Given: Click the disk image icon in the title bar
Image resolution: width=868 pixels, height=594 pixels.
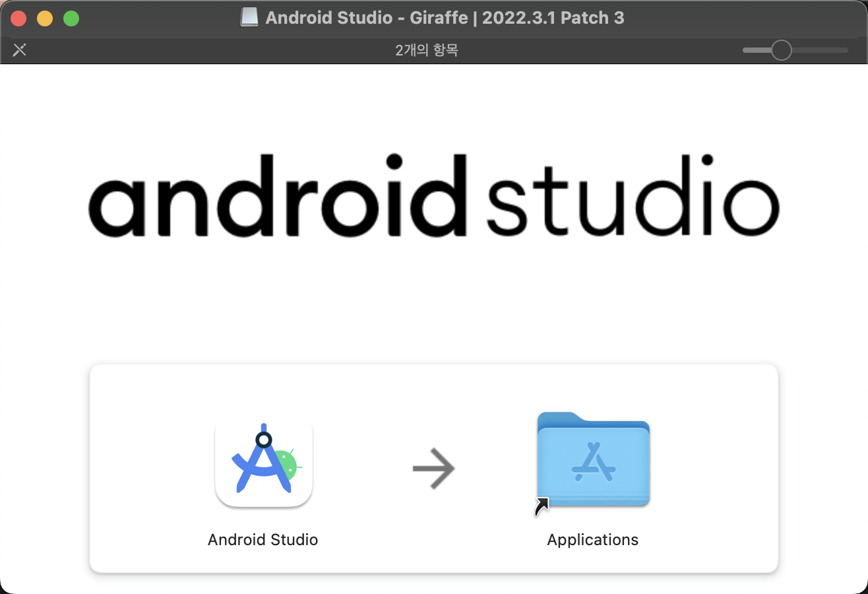Looking at the screenshot, I should click(x=249, y=18).
